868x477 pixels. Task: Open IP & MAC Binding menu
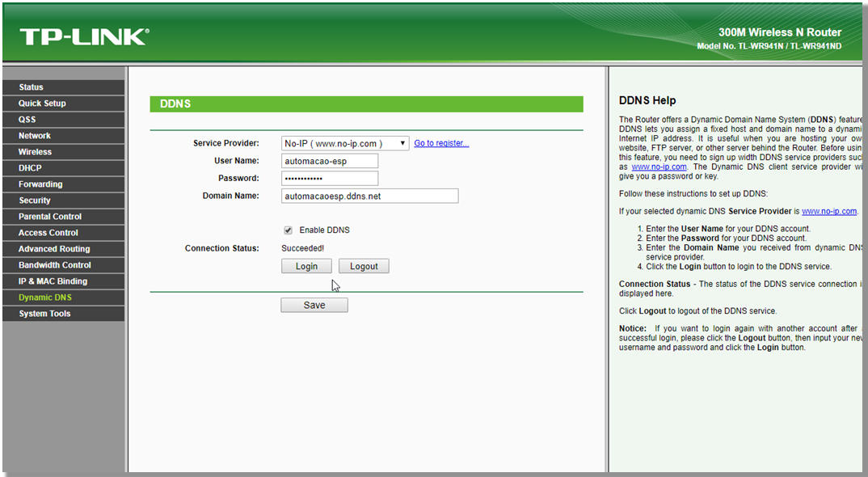coord(63,281)
